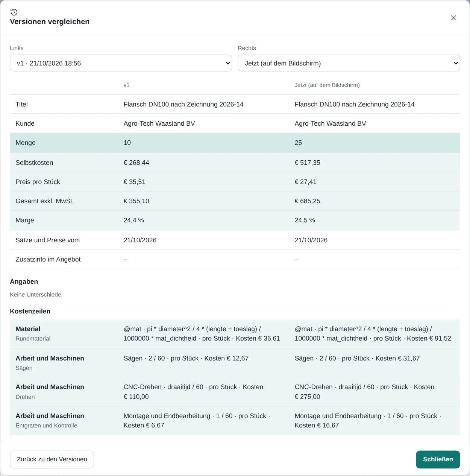
Task: Click Zurück zu den Versionen button
Action: 52,459
